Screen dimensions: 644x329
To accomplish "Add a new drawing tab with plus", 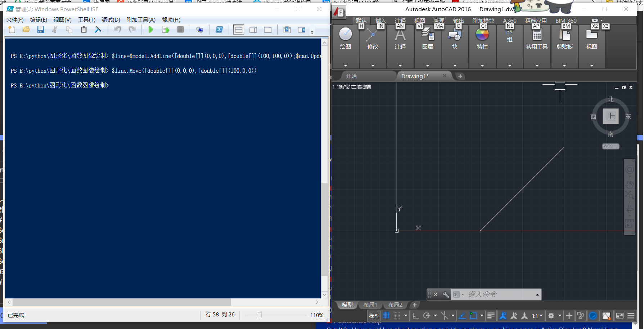I will [x=460, y=76].
